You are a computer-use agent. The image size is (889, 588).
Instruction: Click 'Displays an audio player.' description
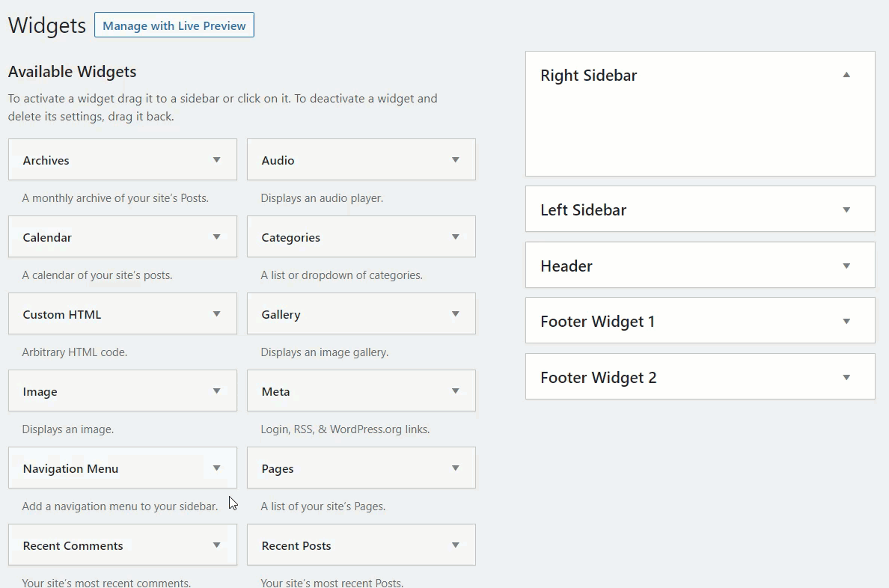[322, 198]
